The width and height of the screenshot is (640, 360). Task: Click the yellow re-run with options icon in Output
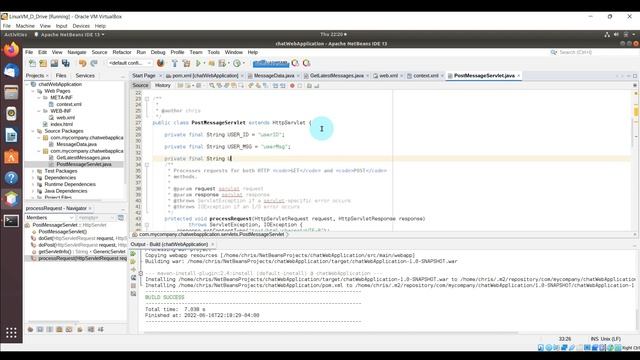133,262
